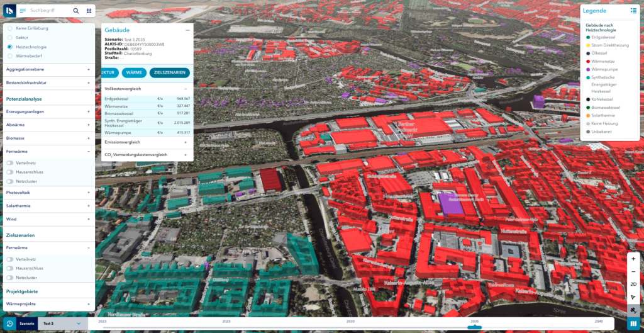The height and width of the screenshot is (333, 644).
Task: Click the search magnifier icon
Action: click(76, 11)
